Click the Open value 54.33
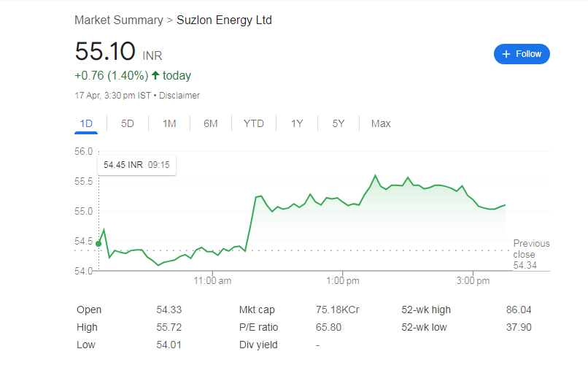Screen dimensions: 588x365 (x=169, y=310)
